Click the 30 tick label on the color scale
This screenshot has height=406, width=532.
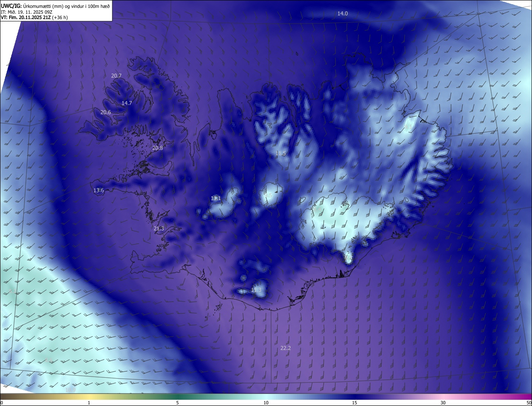pos(443,403)
